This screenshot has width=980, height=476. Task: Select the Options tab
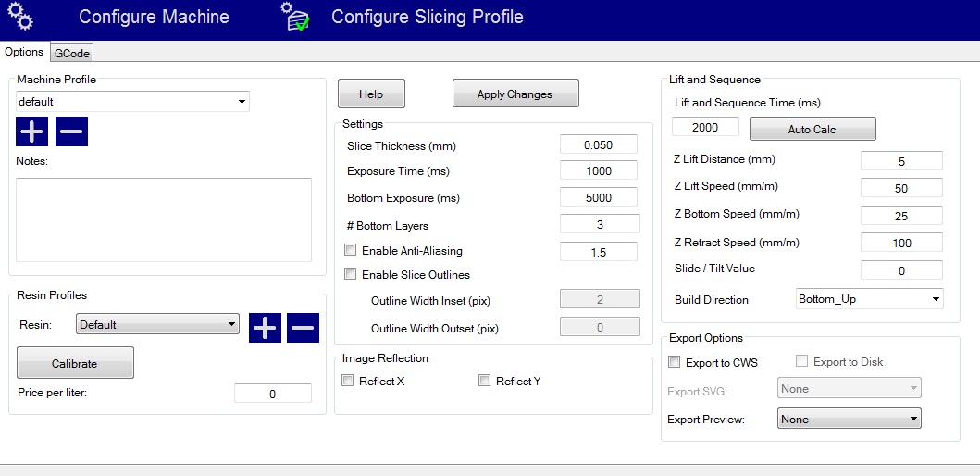[24, 53]
